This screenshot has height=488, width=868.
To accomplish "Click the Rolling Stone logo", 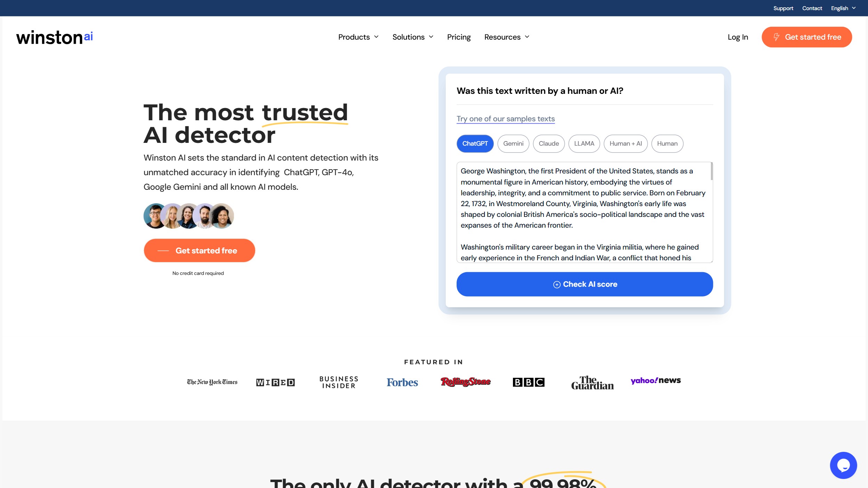I will click(x=465, y=382).
